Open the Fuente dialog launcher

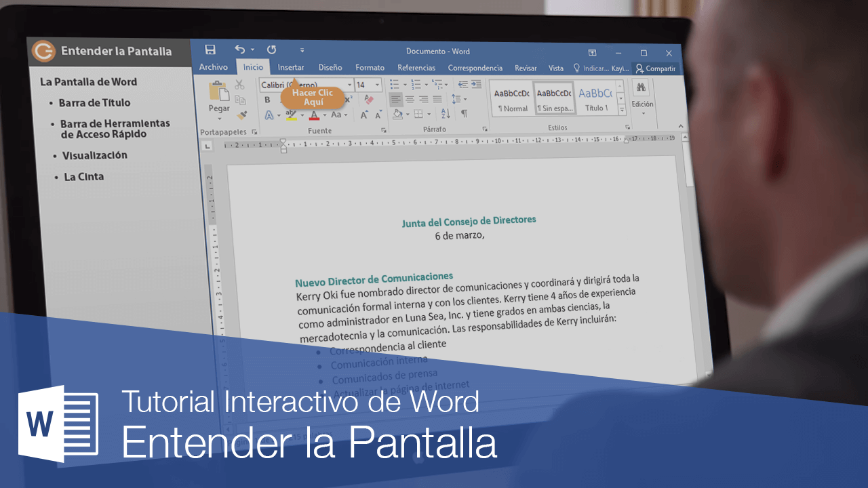383,129
